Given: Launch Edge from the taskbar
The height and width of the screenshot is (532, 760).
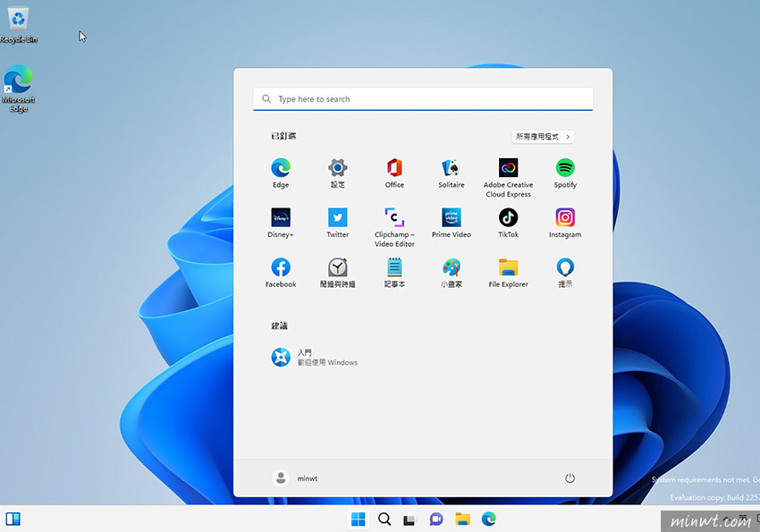Looking at the screenshot, I should click(488, 519).
